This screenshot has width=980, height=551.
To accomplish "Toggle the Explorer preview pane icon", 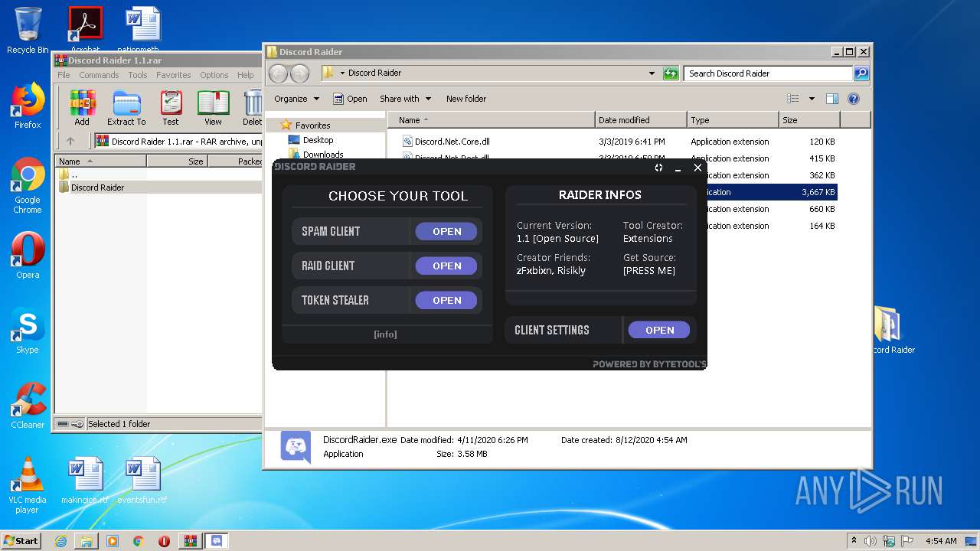I will click(x=832, y=99).
